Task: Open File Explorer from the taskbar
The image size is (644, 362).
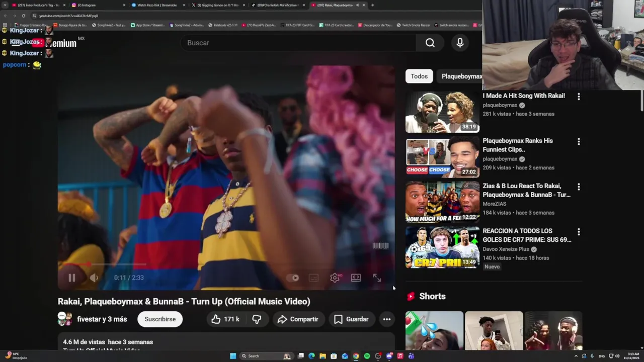Action: (323, 356)
